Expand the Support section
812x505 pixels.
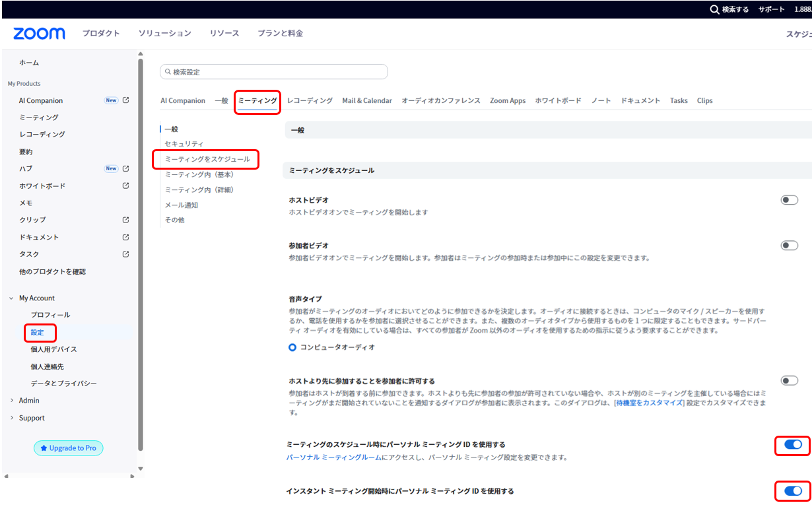pyautogui.click(x=11, y=418)
